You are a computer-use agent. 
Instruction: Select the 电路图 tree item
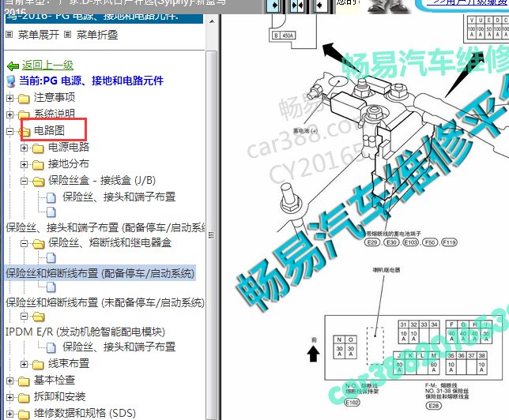pos(49,130)
